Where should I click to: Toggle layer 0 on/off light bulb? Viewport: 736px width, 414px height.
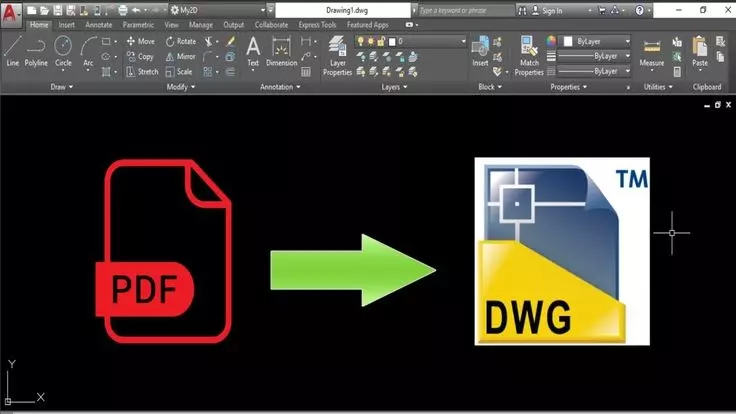360,41
